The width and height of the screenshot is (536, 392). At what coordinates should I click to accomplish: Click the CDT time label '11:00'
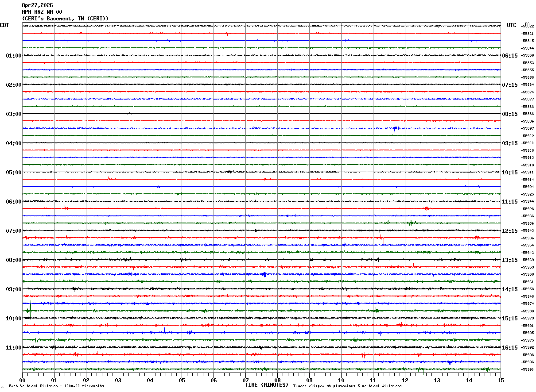(14, 348)
